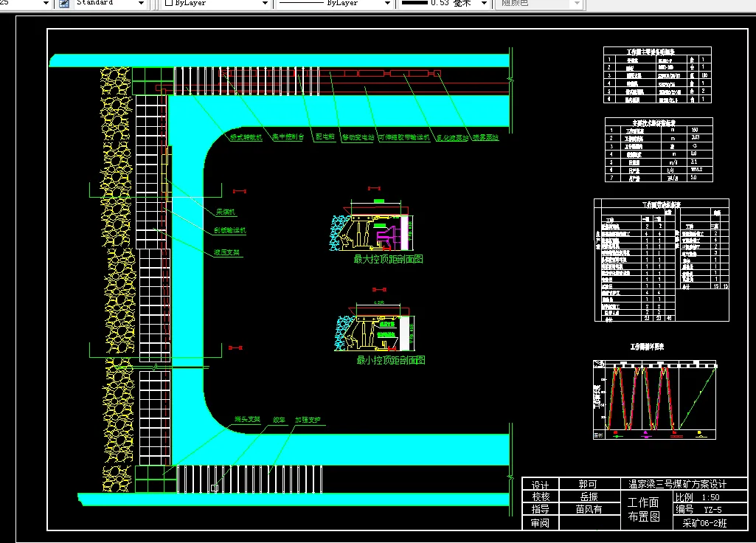The image size is (756, 543).
Task: Click the technical-economic indicators table
Action: (659, 150)
